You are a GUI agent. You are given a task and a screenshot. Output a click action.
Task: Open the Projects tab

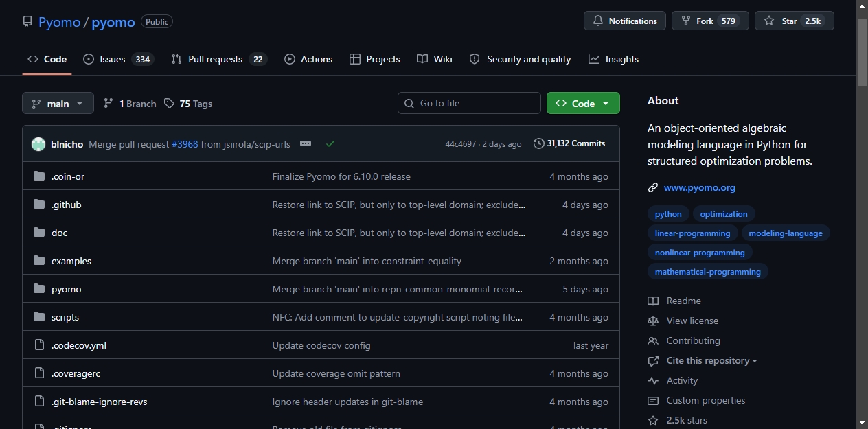click(x=374, y=59)
